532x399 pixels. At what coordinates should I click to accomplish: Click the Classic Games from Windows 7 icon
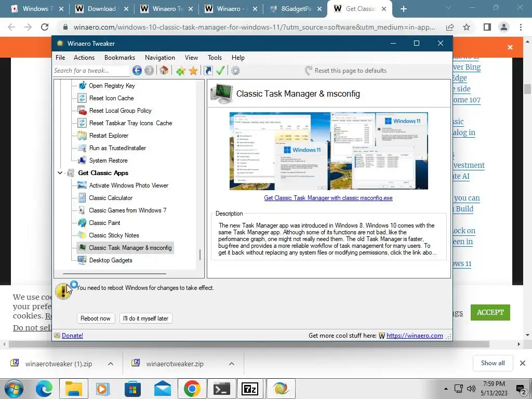(x=82, y=210)
